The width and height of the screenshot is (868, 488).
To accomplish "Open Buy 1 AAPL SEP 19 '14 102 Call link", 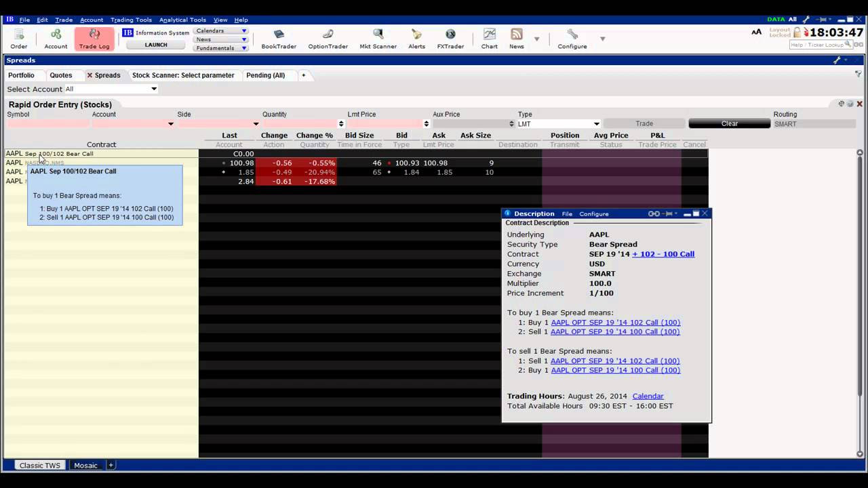I will 616,323.
